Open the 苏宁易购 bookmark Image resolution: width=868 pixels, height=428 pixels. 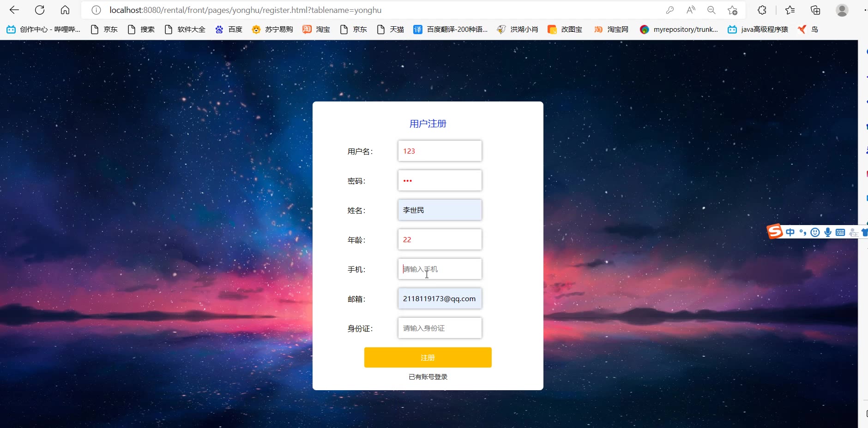[x=272, y=30]
